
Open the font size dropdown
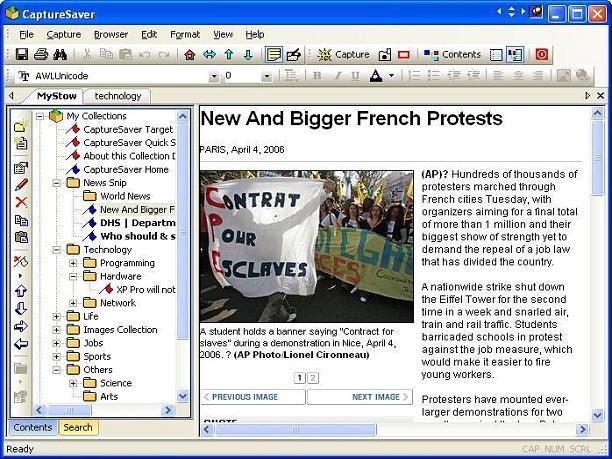pyautogui.click(x=267, y=76)
